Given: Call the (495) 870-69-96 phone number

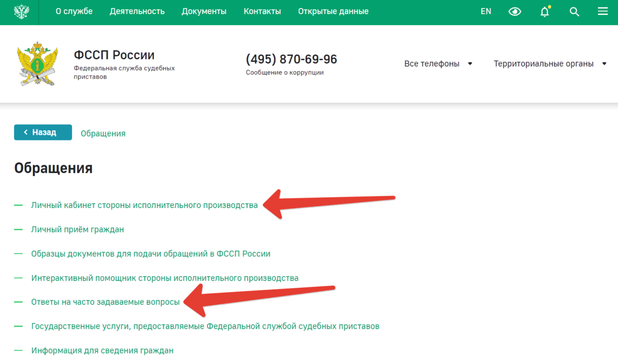Looking at the screenshot, I should click(x=291, y=59).
